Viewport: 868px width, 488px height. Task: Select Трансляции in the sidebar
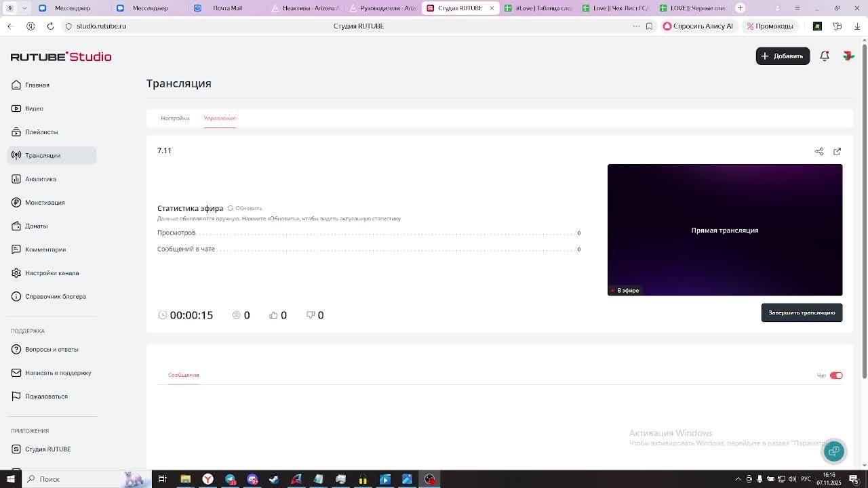tap(52, 155)
